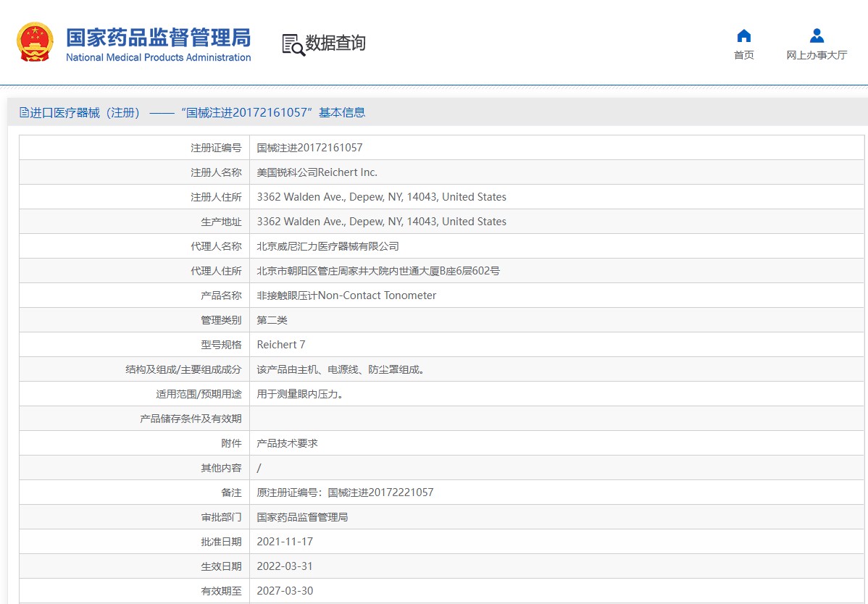The image size is (868, 604).
Task: Select remark 原注册证编号 国械注进20172221057
Action: click(345, 492)
